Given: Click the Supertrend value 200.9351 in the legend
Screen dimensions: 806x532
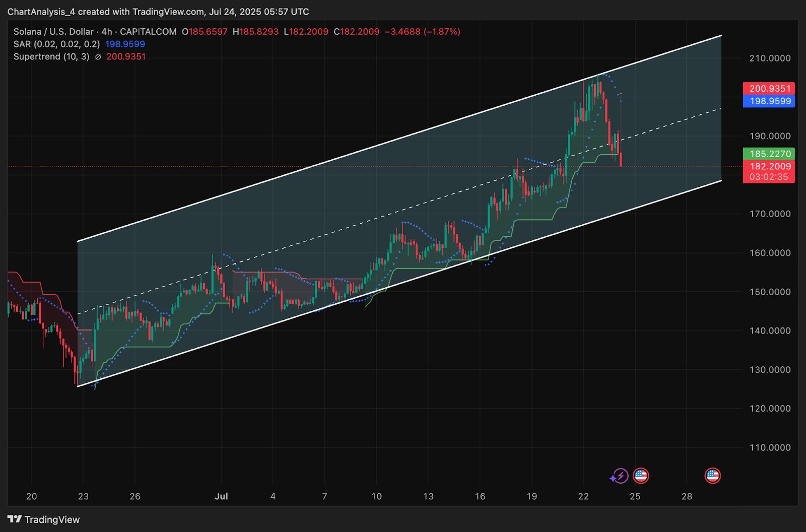Looking at the screenshot, I should [x=126, y=57].
